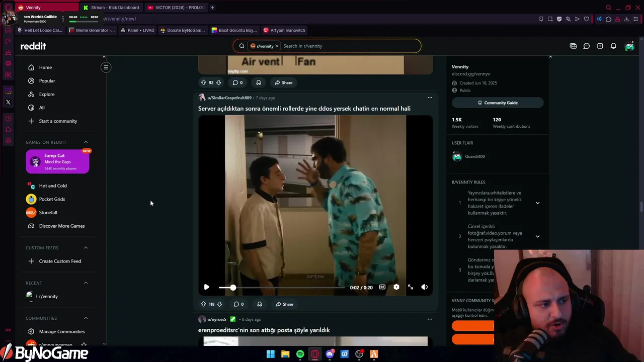Expand rule 2 in r/vennity rules

(537, 236)
